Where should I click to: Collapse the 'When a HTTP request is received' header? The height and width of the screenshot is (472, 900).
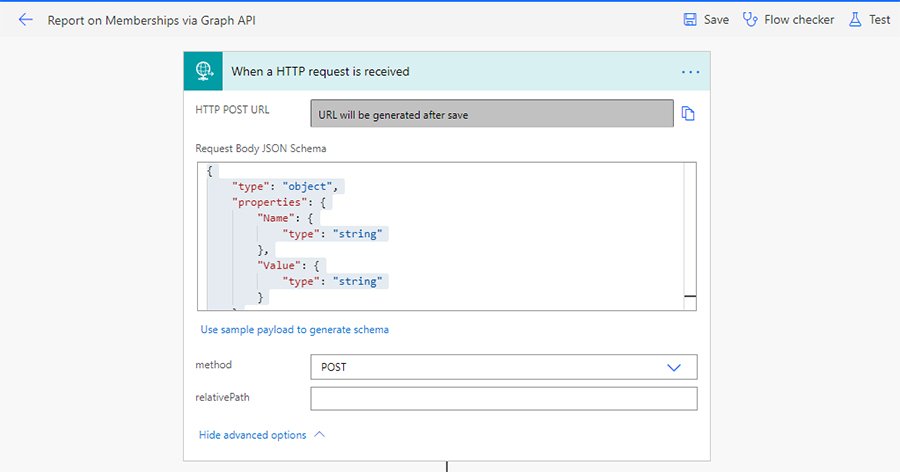tap(440, 72)
